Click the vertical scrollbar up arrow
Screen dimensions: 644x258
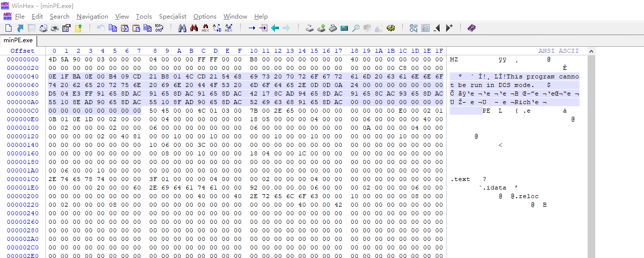tap(591, 51)
